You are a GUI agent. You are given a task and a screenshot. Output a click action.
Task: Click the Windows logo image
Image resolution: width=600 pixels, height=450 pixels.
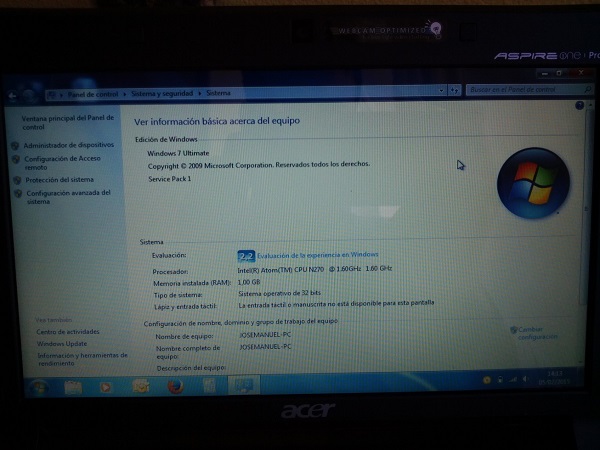(533, 183)
